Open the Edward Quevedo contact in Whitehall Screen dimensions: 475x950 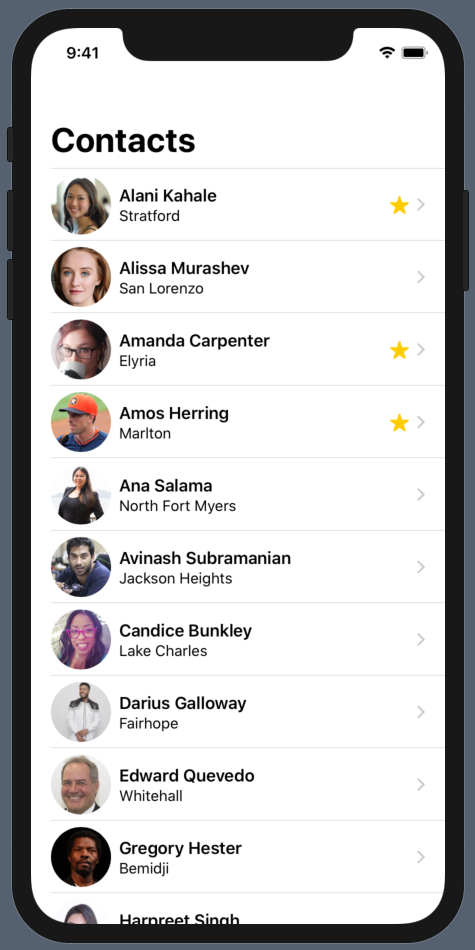pos(248,784)
